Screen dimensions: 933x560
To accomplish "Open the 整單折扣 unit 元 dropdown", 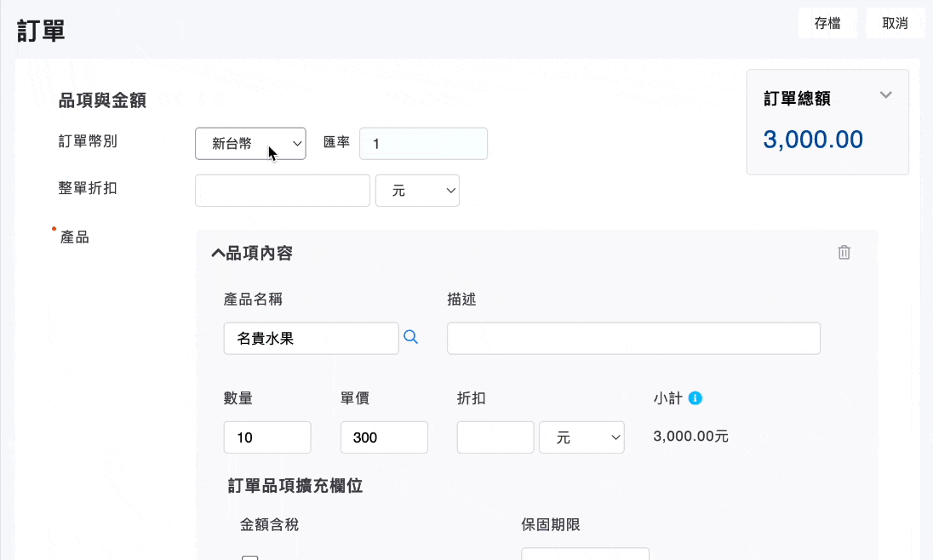I will [x=417, y=191].
